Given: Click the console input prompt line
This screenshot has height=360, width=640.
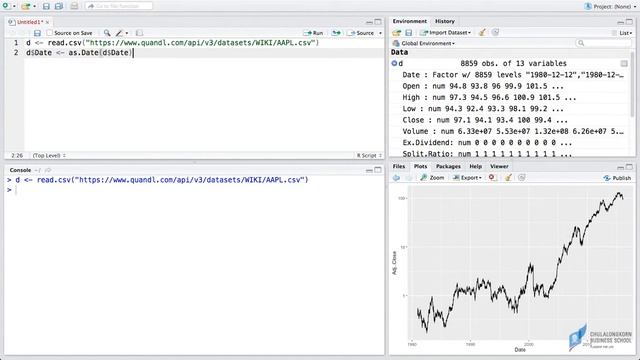Looking at the screenshot, I should 194,190.
